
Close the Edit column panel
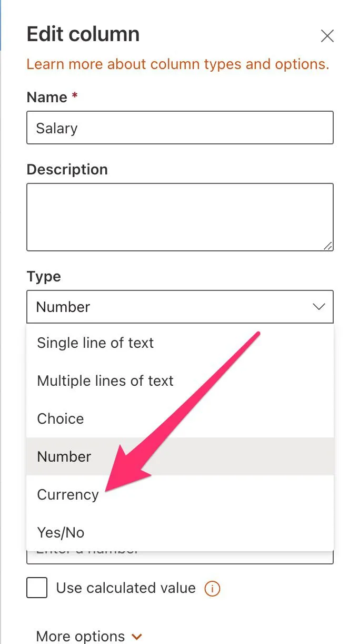[x=327, y=36]
